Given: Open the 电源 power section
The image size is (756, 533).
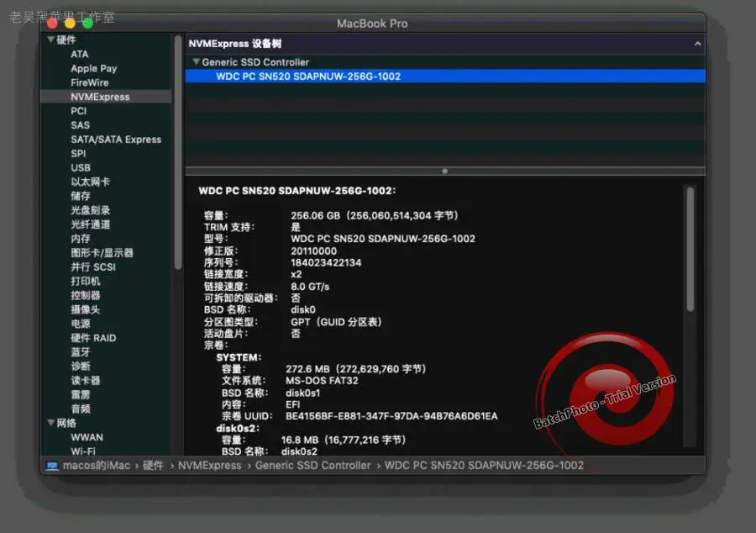Looking at the screenshot, I should click(x=81, y=324).
